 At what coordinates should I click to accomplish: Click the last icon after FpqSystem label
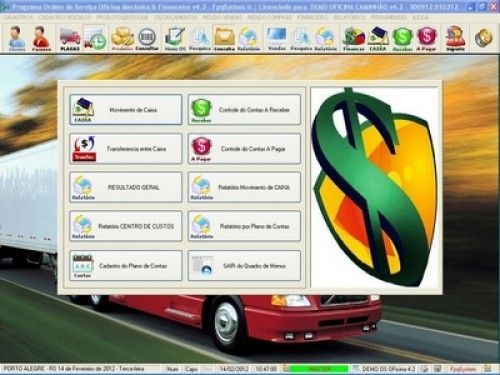point(488,369)
